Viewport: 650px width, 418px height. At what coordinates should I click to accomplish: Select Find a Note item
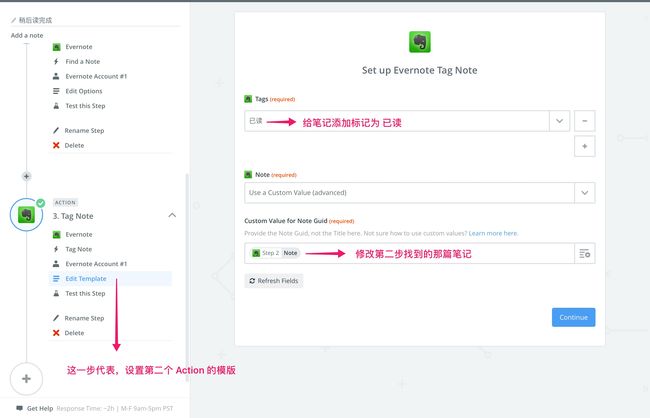click(82, 61)
